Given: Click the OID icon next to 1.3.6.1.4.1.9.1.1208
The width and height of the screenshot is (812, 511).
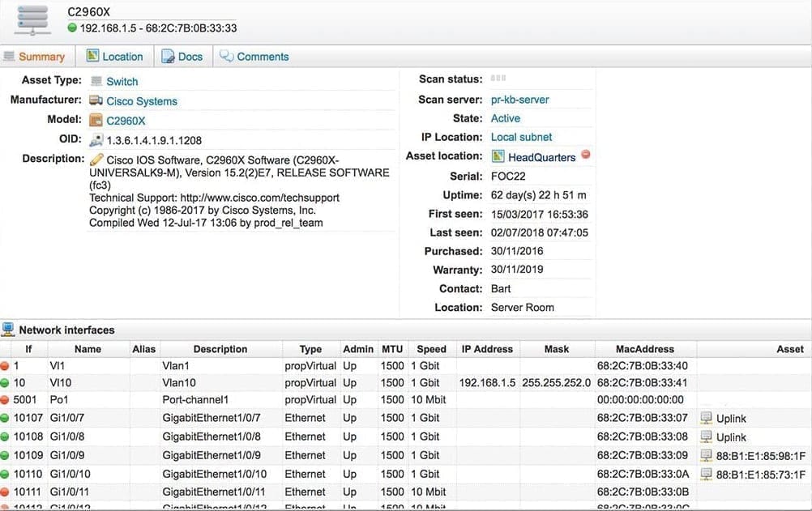Looking at the screenshot, I should (x=96, y=140).
